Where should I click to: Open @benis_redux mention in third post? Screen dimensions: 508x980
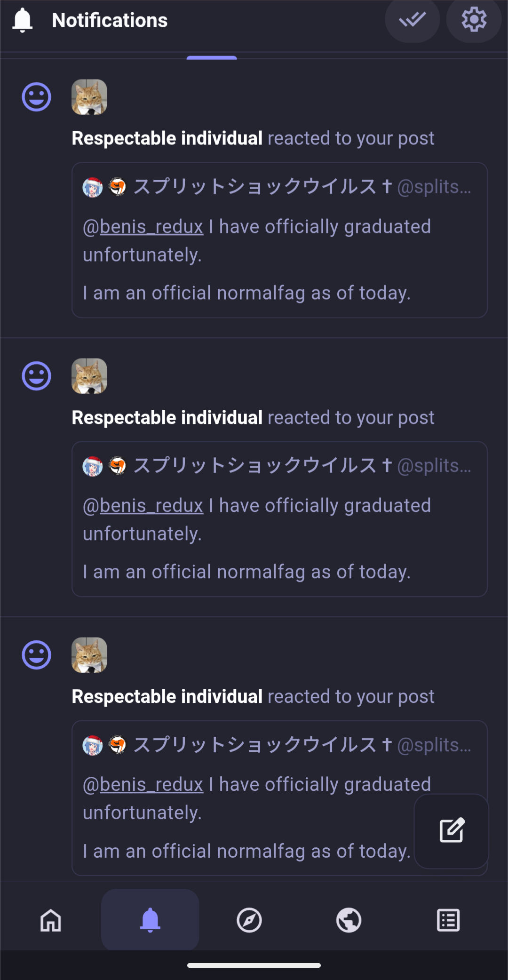(x=143, y=785)
